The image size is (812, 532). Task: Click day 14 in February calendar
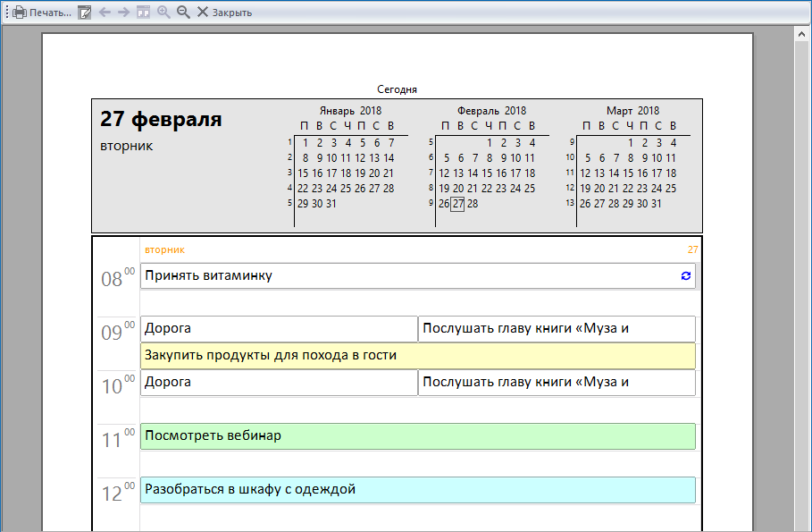point(473,173)
